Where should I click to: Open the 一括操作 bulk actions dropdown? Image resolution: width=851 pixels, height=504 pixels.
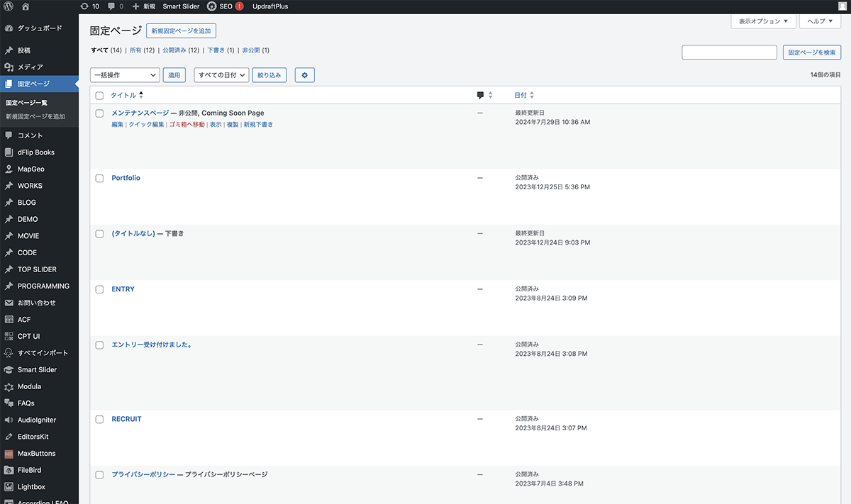(x=125, y=75)
